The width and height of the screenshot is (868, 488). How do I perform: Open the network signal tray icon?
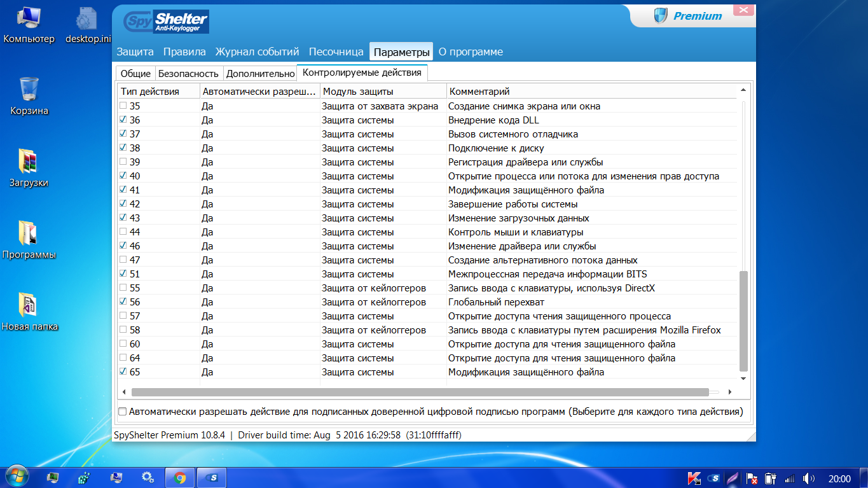pyautogui.click(x=790, y=478)
